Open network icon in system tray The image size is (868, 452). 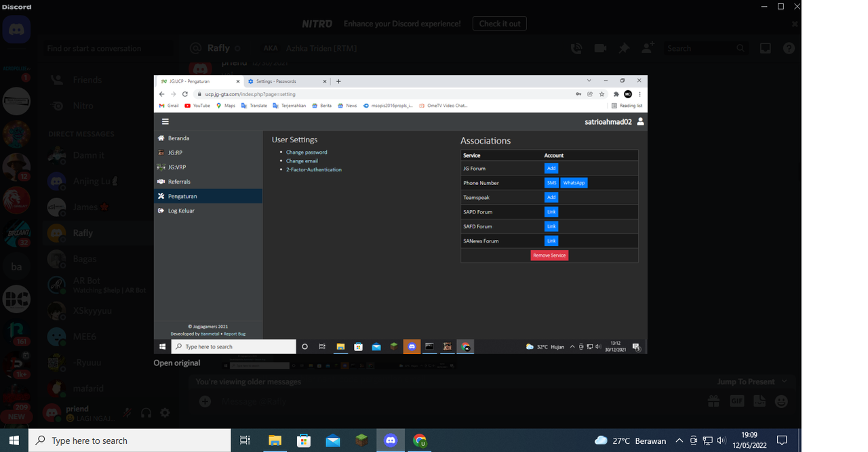pyautogui.click(x=707, y=440)
